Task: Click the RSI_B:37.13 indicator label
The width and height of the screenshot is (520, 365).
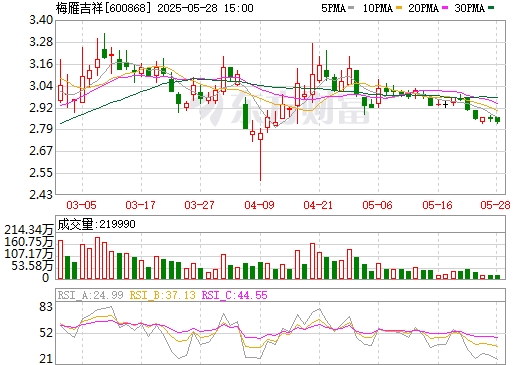Action: click(x=162, y=295)
